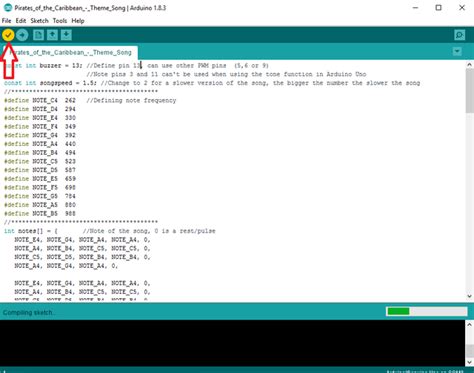
Task: Click the line '#define NOTE_F4 349'
Action: click(x=40, y=126)
